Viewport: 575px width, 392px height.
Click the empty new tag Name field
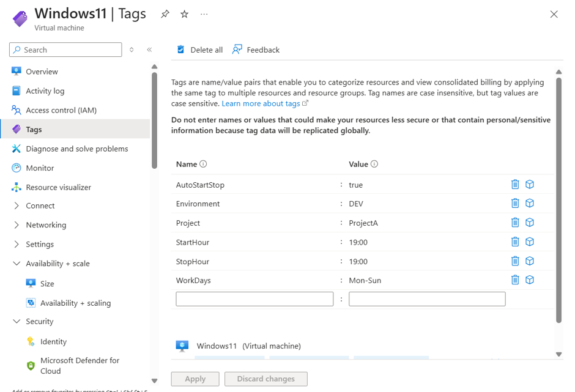tap(254, 299)
